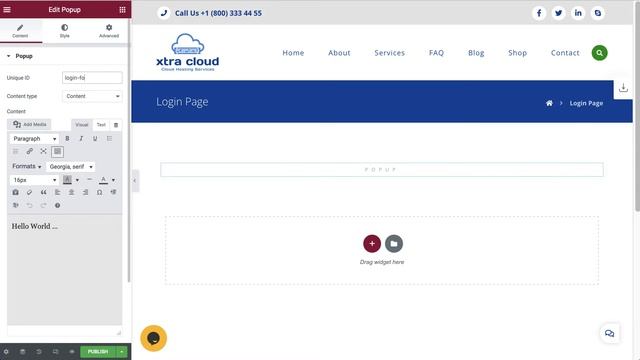Toggle italic formatting
The height and width of the screenshot is (360, 640).
point(81,139)
